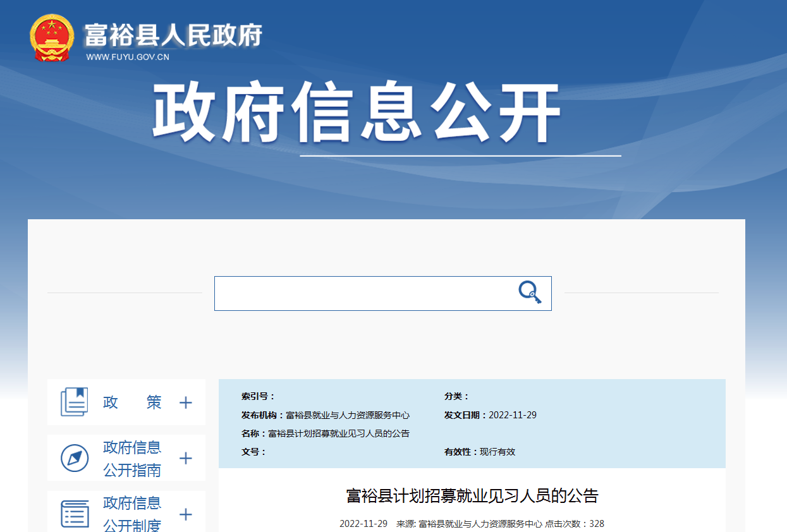Select the 政府信息公开指南 sidebar label

(132, 459)
